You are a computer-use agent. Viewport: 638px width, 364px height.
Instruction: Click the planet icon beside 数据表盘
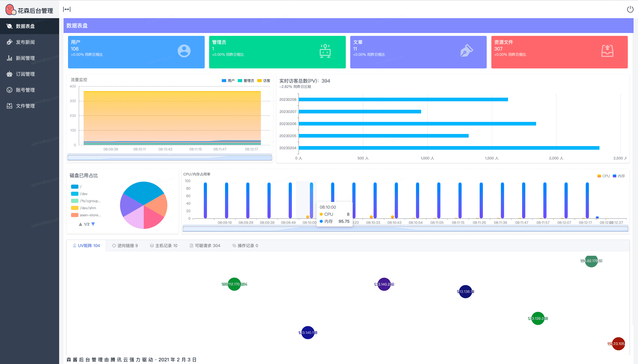click(10, 26)
